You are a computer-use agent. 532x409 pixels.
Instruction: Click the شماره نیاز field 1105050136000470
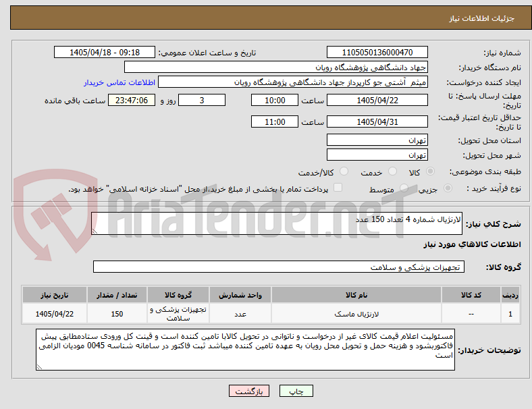tap(377, 52)
